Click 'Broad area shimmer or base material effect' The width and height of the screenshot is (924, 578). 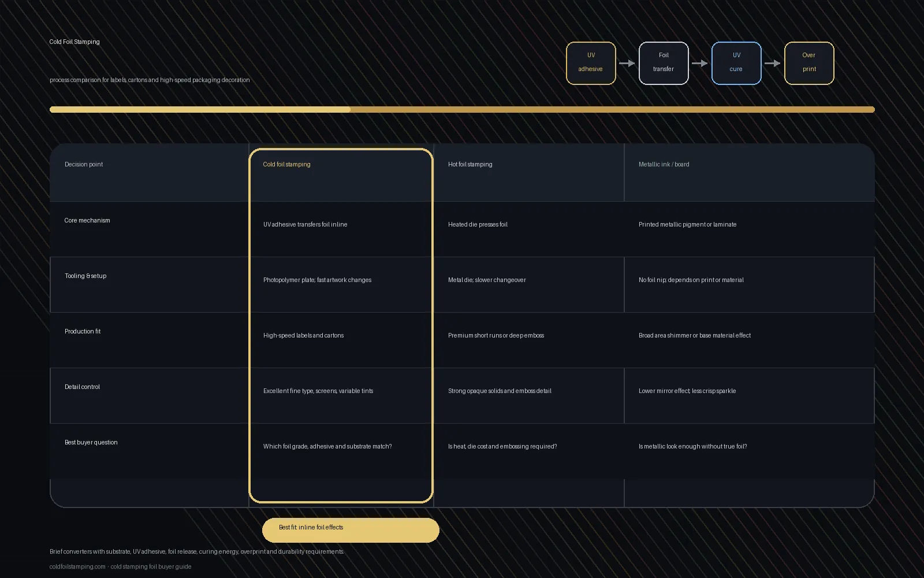click(x=695, y=335)
